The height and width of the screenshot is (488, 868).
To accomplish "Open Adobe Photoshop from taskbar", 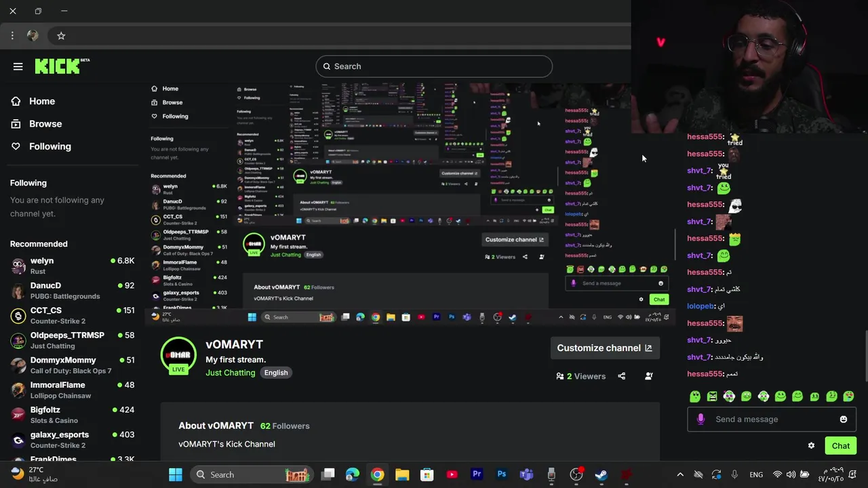I will tap(502, 474).
